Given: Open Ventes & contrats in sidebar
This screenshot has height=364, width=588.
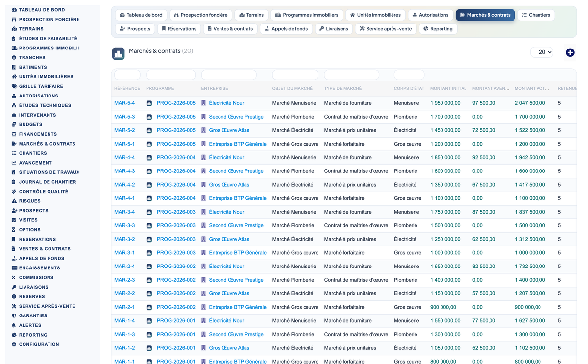Looking at the screenshot, I should click(x=45, y=249).
